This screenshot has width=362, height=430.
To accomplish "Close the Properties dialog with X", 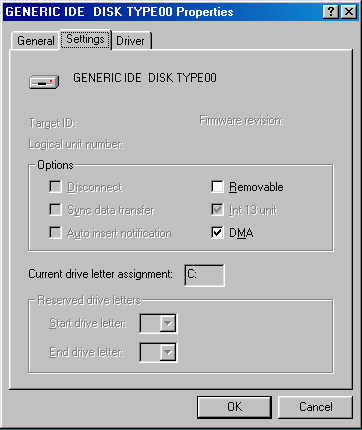I will point(349,12).
